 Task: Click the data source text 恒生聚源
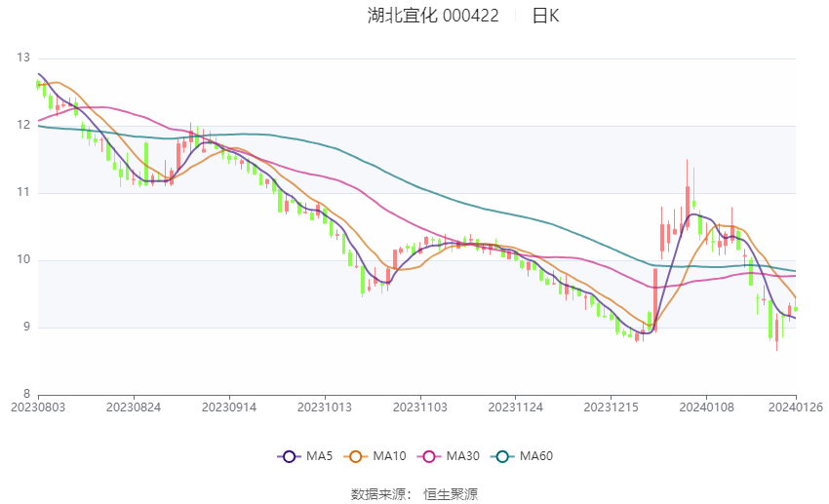click(451, 494)
